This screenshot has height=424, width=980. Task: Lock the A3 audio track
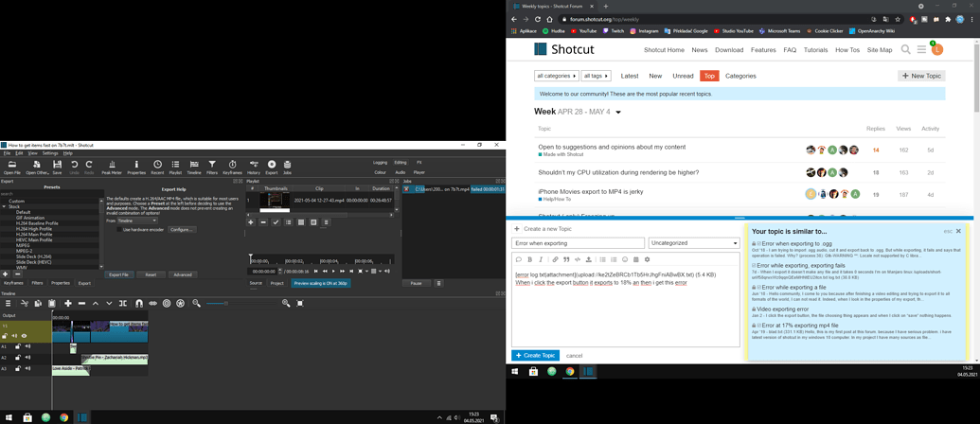(x=17, y=369)
